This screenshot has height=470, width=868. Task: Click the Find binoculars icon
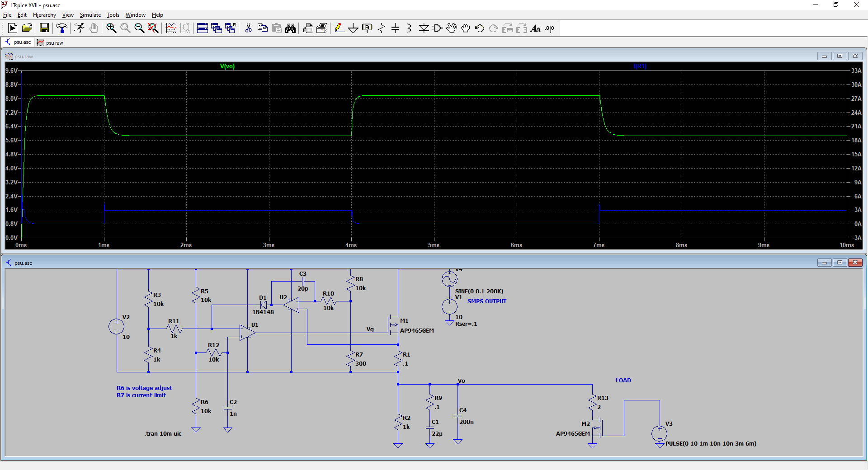pos(290,28)
